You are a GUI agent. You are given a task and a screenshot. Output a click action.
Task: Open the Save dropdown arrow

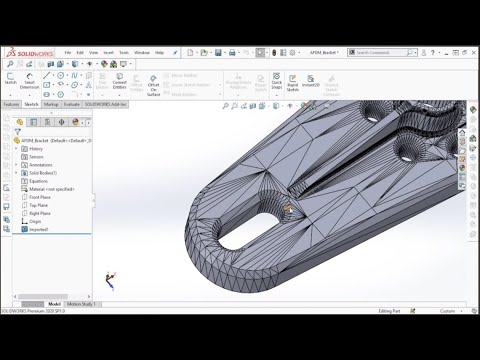point(225,53)
